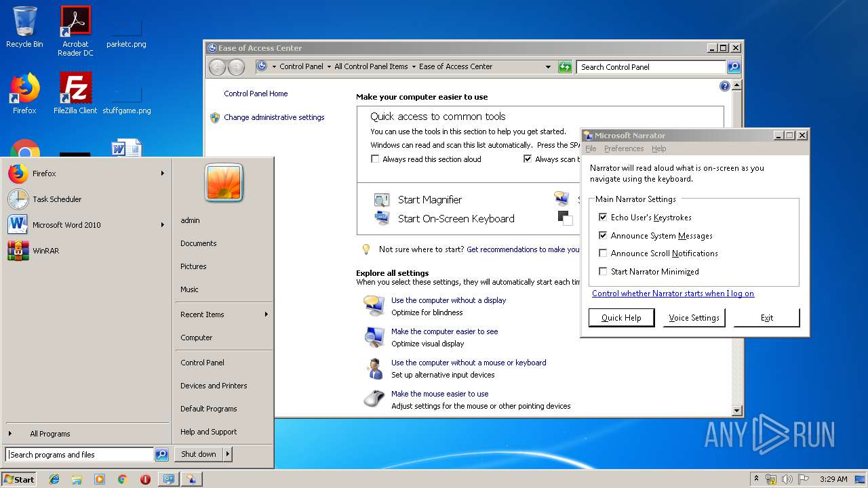
Task: Open Narrator Help menu
Action: 659,148
